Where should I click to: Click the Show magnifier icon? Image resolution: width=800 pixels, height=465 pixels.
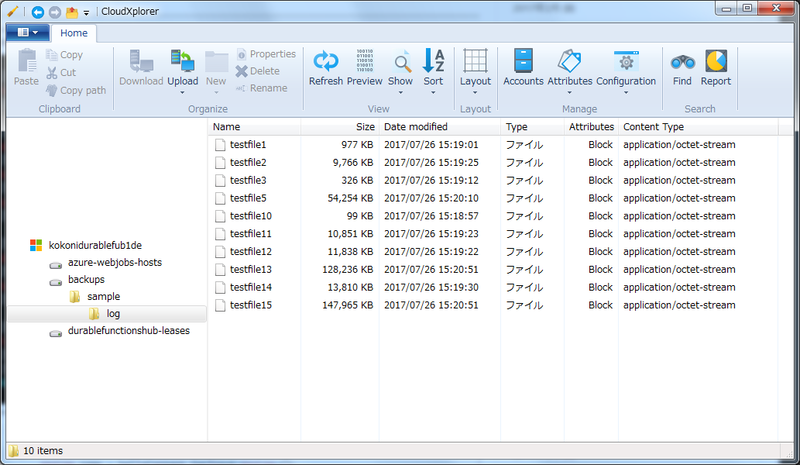click(x=402, y=62)
